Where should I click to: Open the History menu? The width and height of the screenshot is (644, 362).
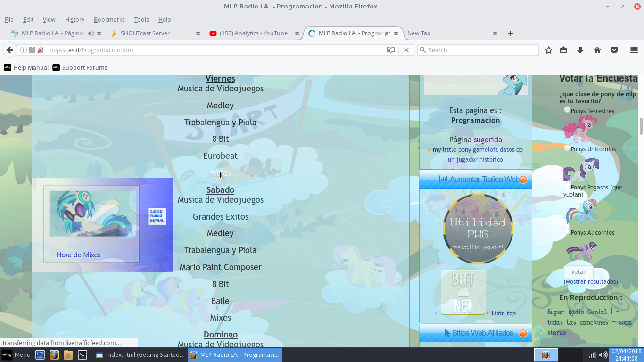[x=74, y=19]
